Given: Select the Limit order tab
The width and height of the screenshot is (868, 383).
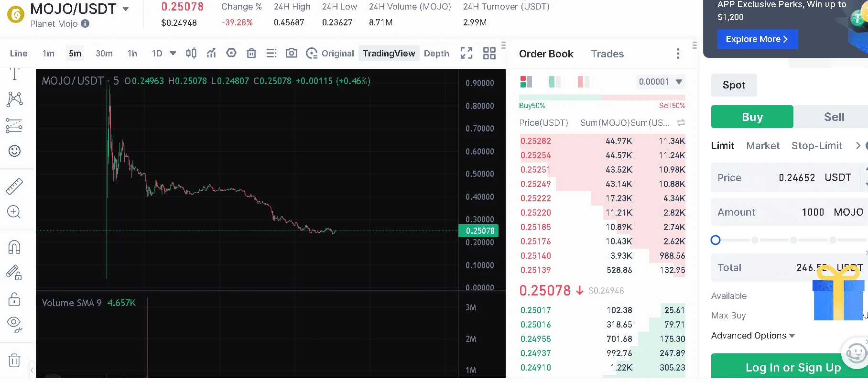Looking at the screenshot, I should point(722,146).
